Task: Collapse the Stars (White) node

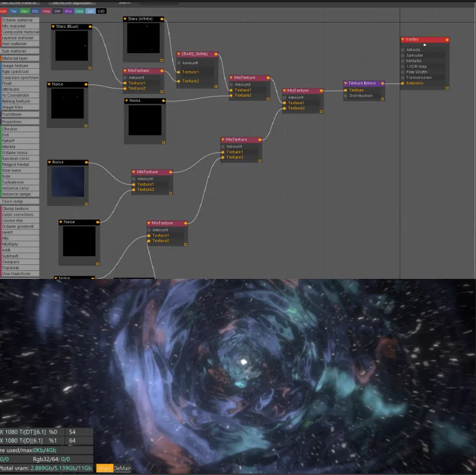Action: pyautogui.click(x=125, y=19)
